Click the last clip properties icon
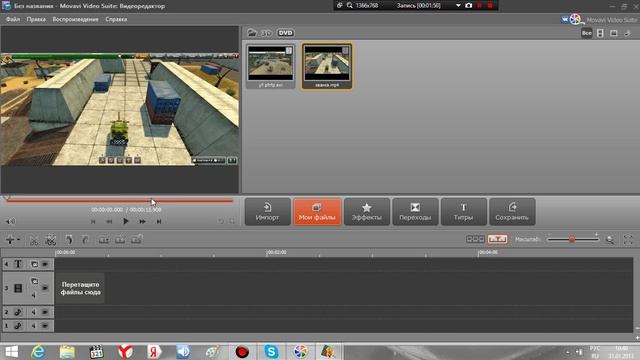Image resolution: width=640 pixels, height=360 pixels. (x=137, y=240)
